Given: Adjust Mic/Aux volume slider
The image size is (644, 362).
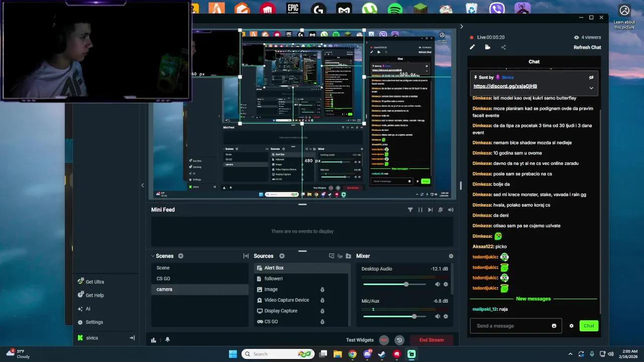Looking at the screenshot, I should click(394, 316).
